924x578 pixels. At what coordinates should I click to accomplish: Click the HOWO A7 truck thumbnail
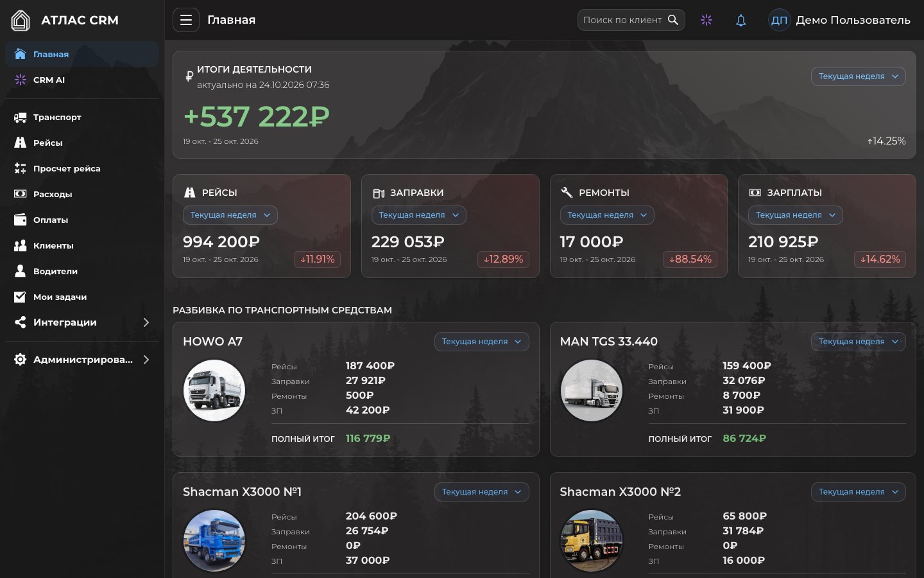pyautogui.click(x=214, y=390)
